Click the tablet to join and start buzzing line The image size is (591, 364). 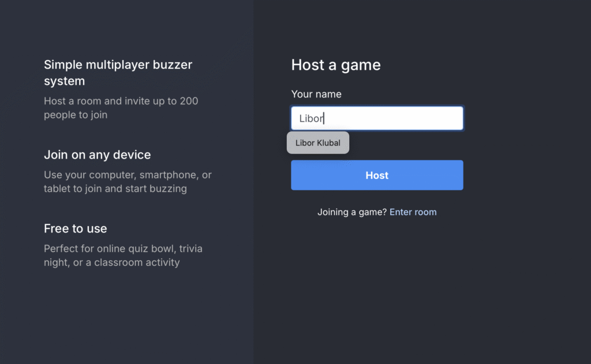pyautogui.click(x=115, y=189)
